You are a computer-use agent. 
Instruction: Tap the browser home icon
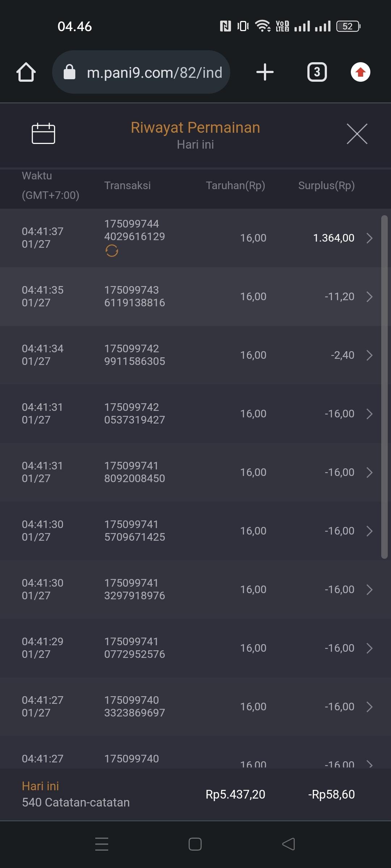26,72
